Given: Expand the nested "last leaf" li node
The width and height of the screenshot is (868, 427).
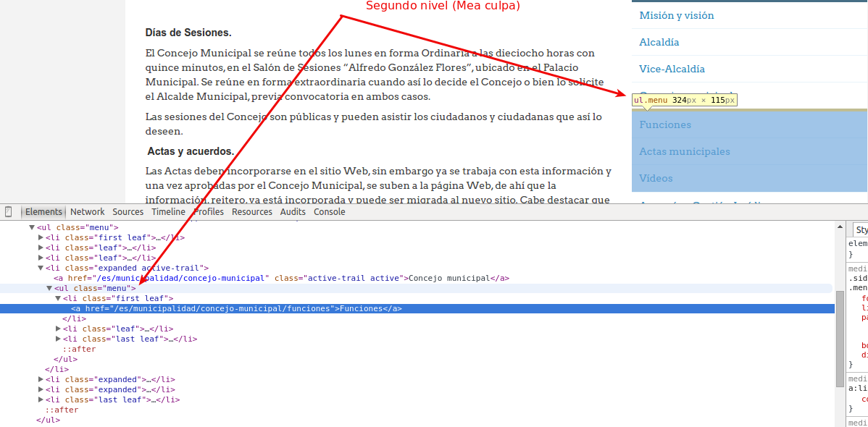Looking at the screenshot, I should click(58, 339).
